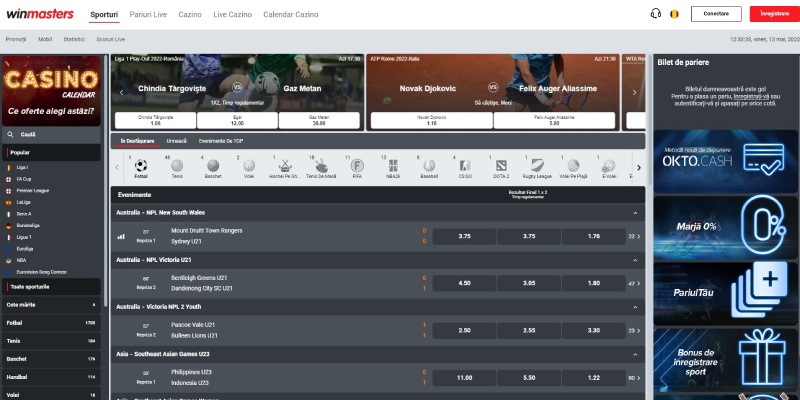Open the Handbal category in sidebar
The height and width of the screenshot is (400, 800).
51,377
